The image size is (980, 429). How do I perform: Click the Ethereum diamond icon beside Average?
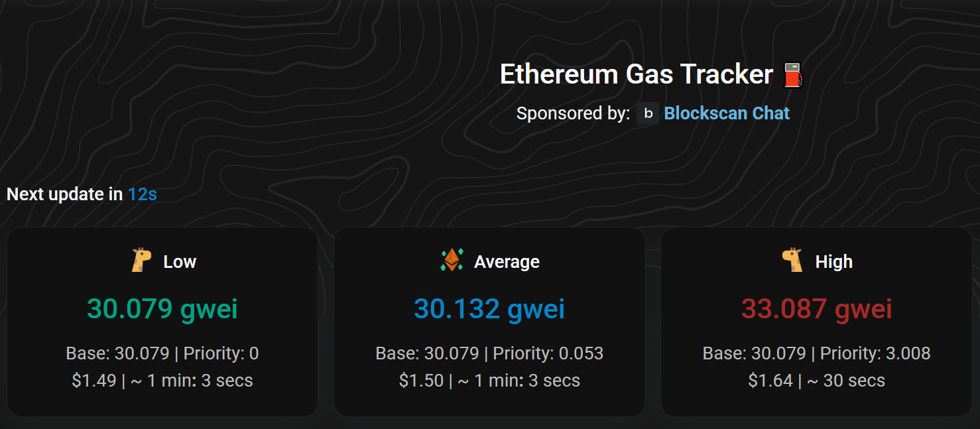point(452,260)
